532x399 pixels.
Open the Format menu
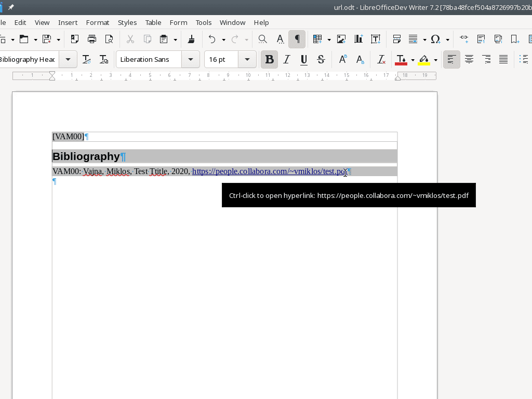98,22
